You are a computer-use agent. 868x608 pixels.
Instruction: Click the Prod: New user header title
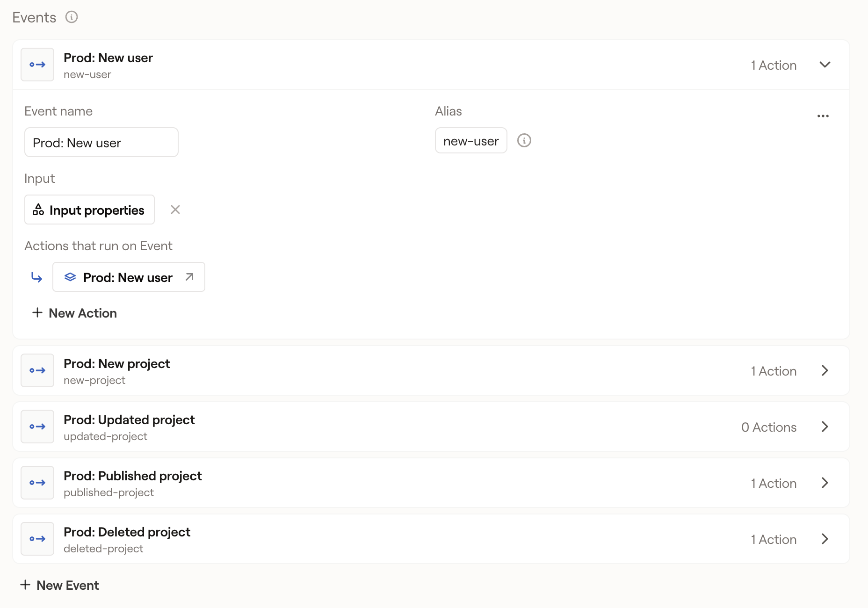108,58
